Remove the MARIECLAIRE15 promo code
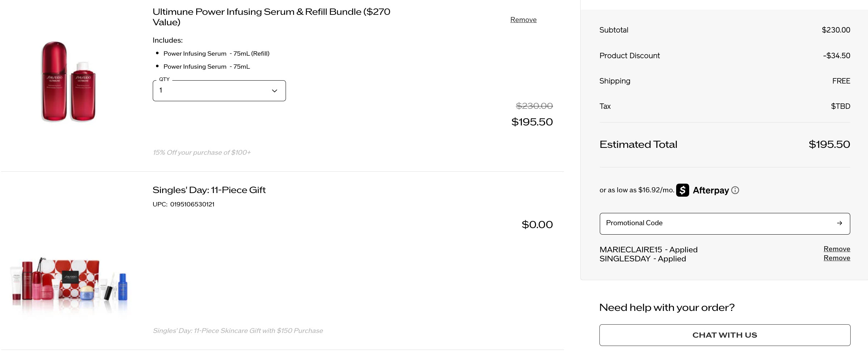The width and height of the screenshot is (868, 355). (x=837, y=249)
